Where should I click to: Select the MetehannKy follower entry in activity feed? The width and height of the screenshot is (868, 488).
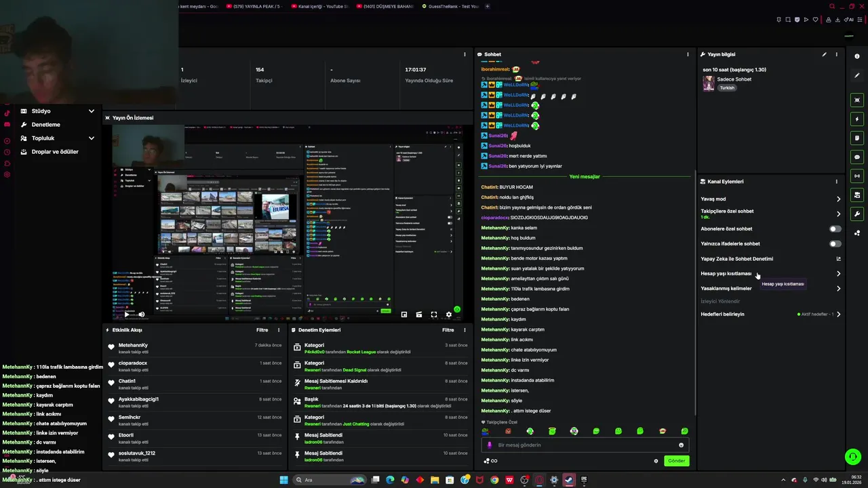click(195, 348)
